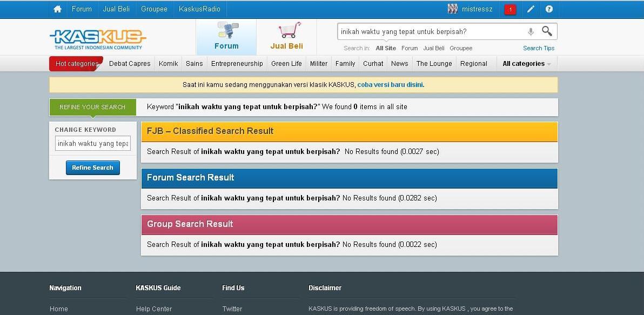The width and height of the screenshot is (644, 315).
Task: Open the Green Life category
Action: [286, 64]
